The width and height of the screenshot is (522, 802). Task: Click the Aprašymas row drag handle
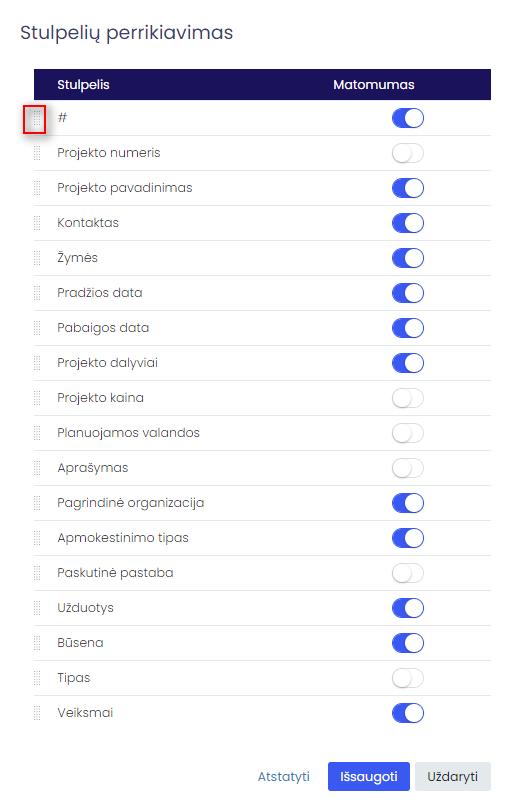[37, 468]
